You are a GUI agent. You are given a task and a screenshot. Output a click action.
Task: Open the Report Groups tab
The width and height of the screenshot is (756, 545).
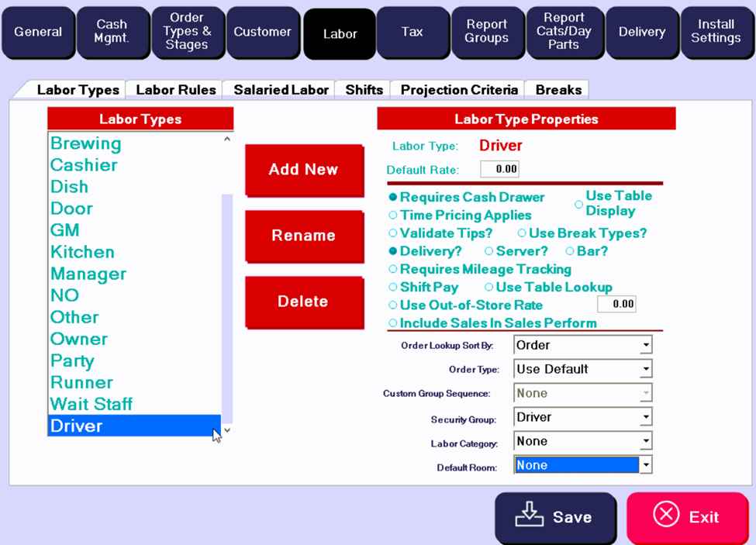(488, 32)
